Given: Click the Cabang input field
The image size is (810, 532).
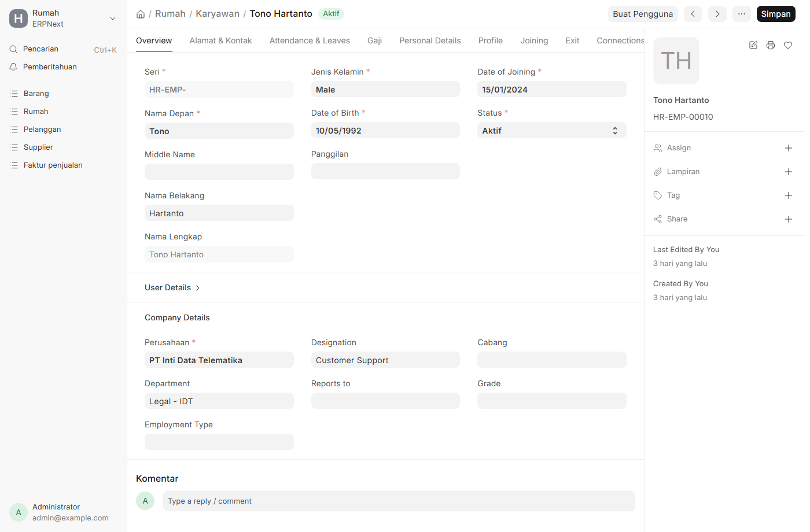Looking at the screenshot, I should pos(552,360).
